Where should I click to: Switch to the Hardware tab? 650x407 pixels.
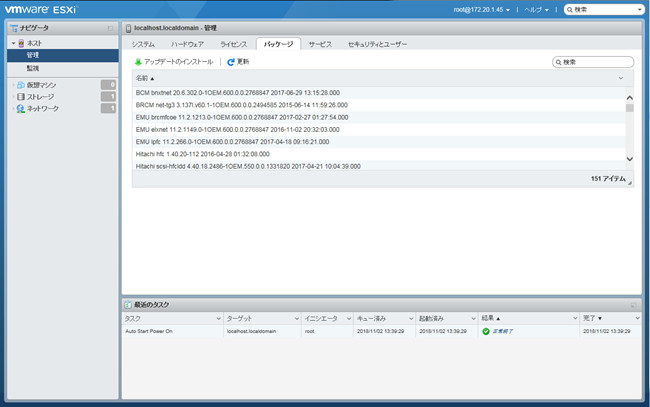187,44
